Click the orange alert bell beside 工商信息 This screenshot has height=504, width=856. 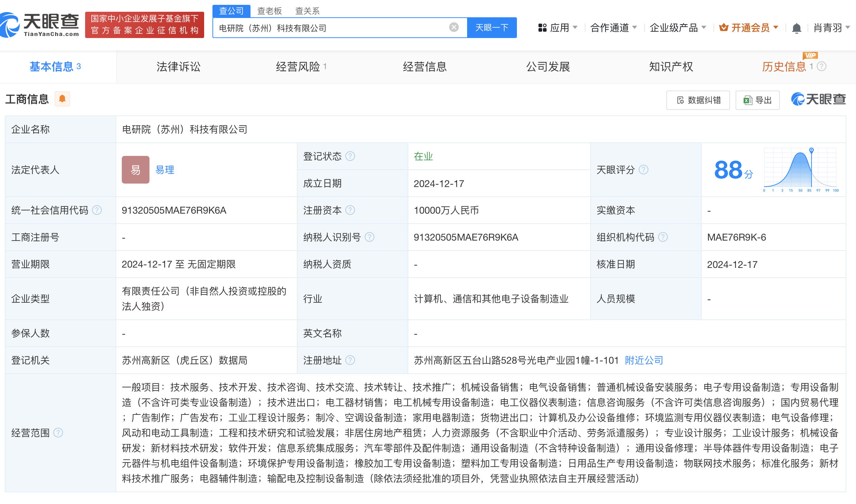pos(62,99)
